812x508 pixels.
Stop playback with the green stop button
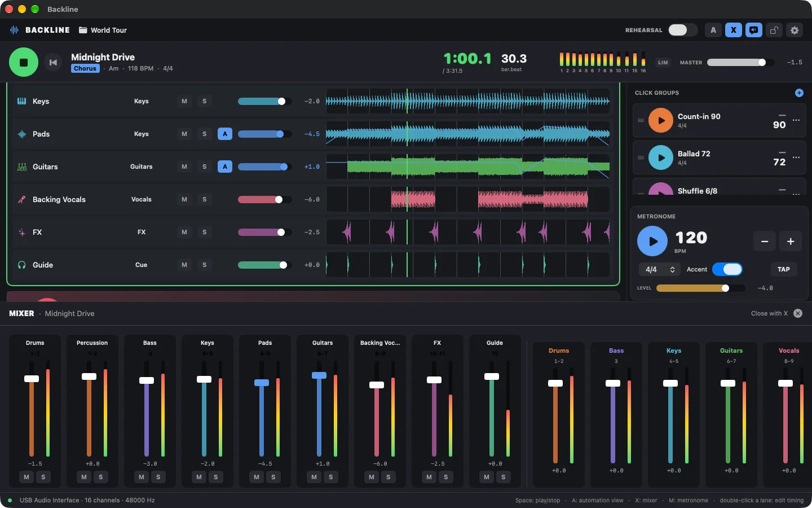tap(24, 62)
